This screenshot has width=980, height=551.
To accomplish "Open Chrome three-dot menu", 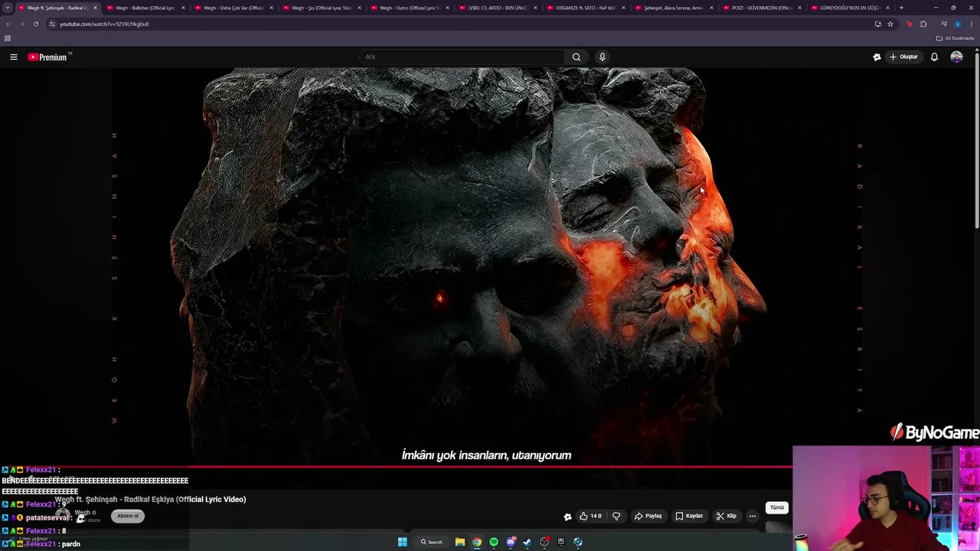I will coord(971,24).
